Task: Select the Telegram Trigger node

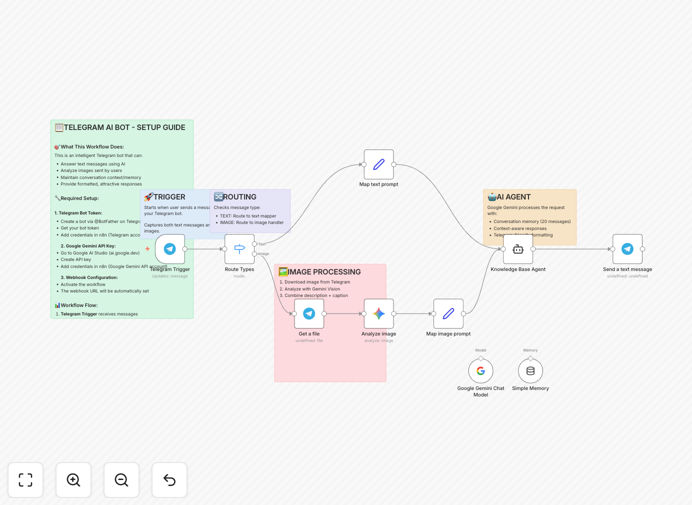Action: (170, 249)
